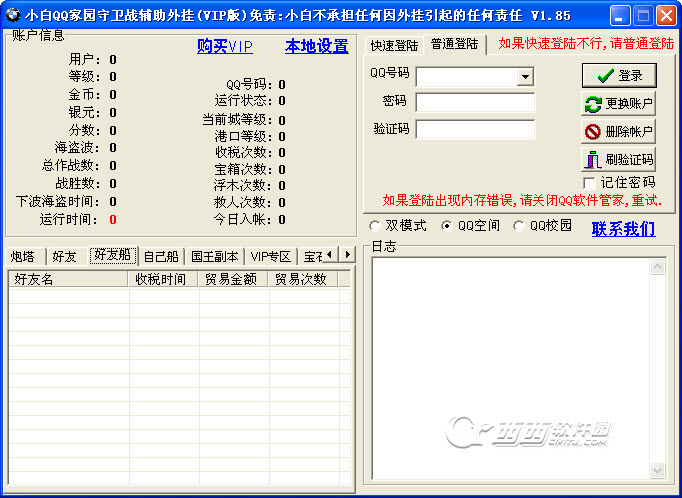Switch to the 快速登陆 tab

pos(394,45)
